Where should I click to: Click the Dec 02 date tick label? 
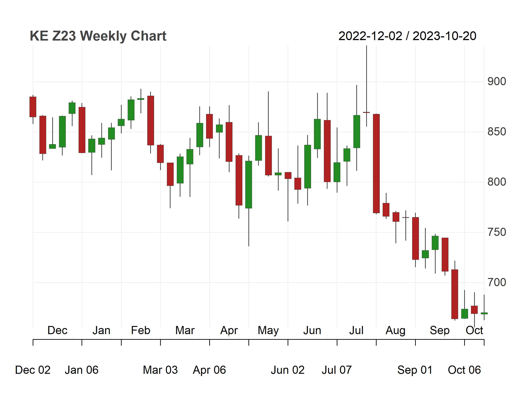pyautogui.click(x=33, y=370)
